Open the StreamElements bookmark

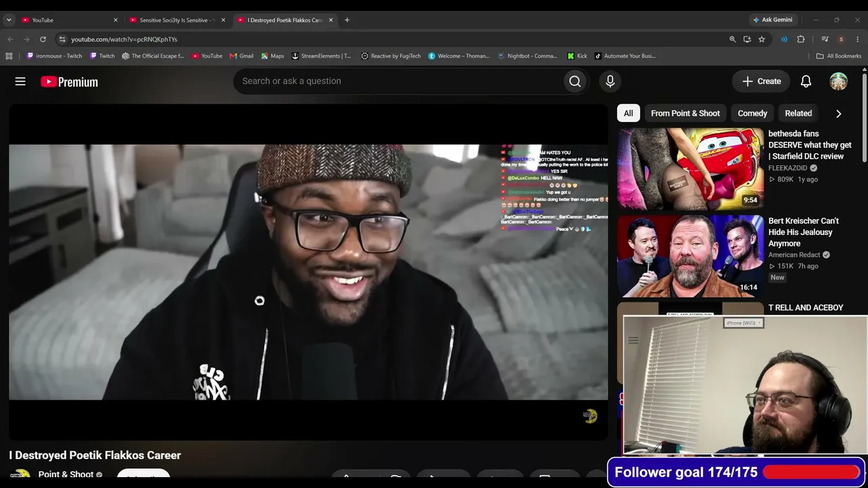pos(321,56)
